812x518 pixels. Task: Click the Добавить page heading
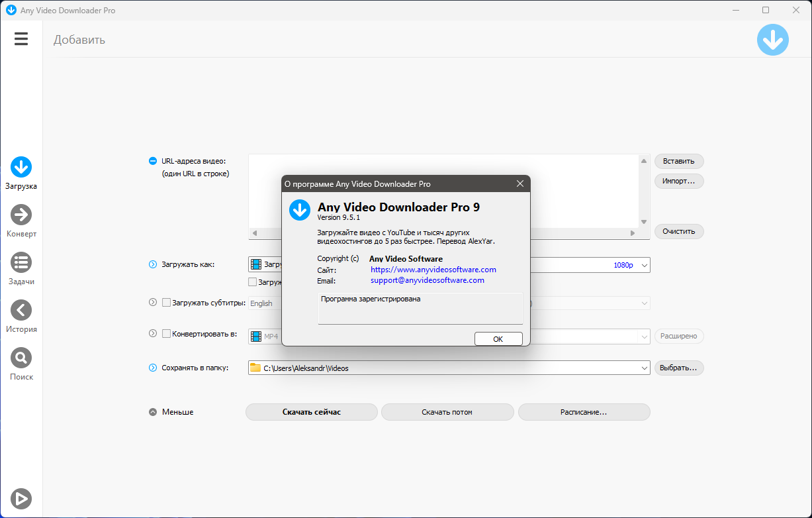tap(79, 40)
